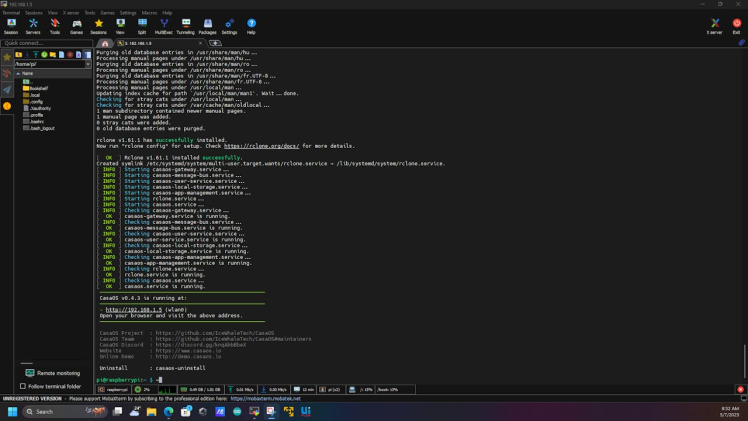This screenshot has height=421, width=748.
Task: Launch MultiExec mode from toolbar
Action: tap(164, 25)
